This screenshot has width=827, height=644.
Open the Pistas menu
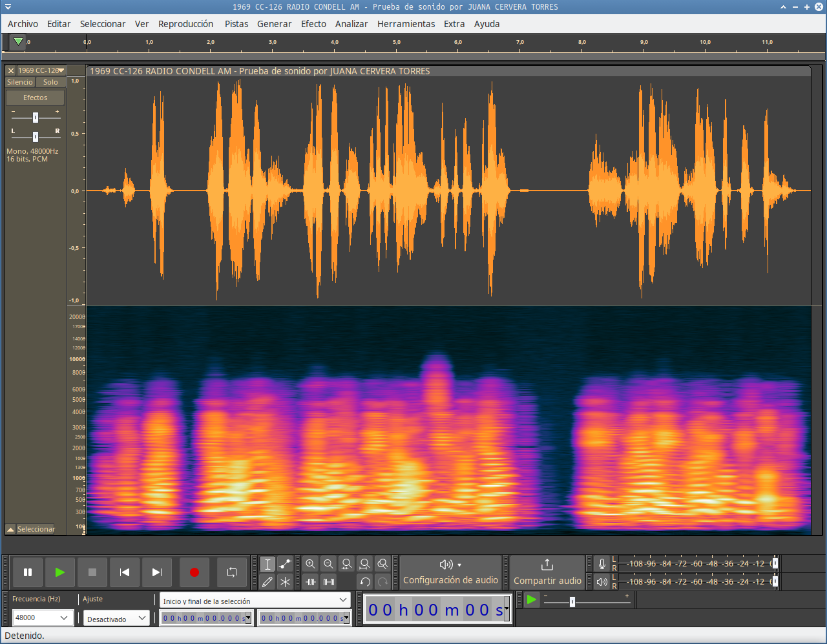click(236, 24)
